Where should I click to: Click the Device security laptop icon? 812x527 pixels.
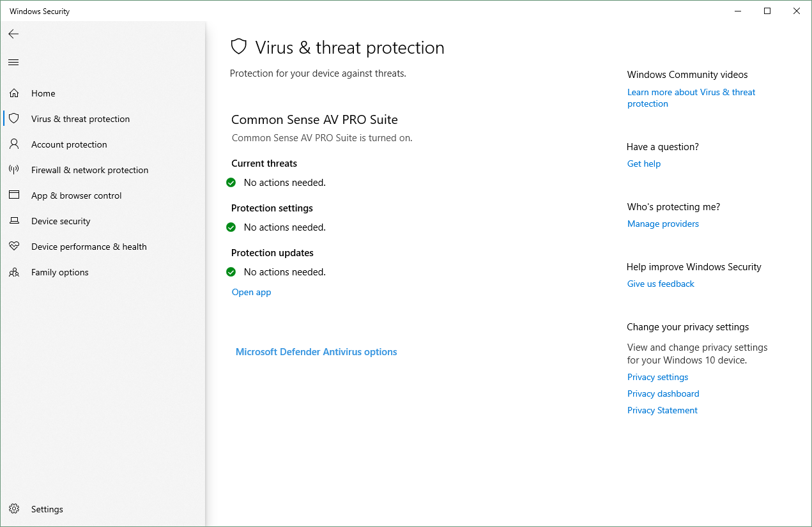click(14, 221)
